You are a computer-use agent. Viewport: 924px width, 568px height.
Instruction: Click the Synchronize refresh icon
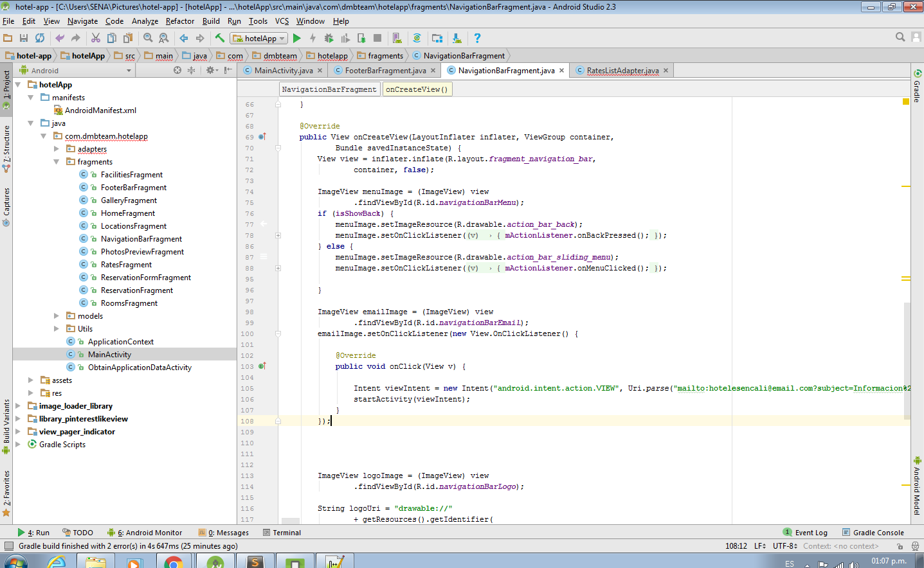click(40, 38)
